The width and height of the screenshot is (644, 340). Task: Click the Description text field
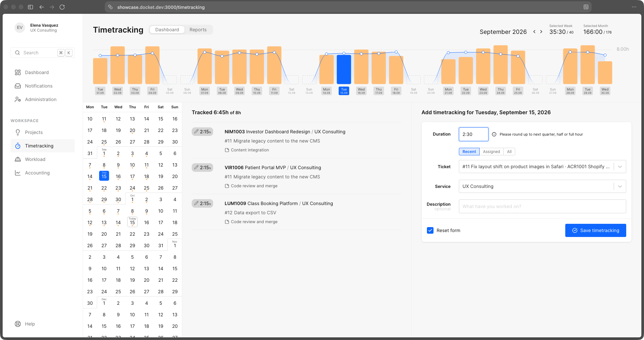(542, 206)
